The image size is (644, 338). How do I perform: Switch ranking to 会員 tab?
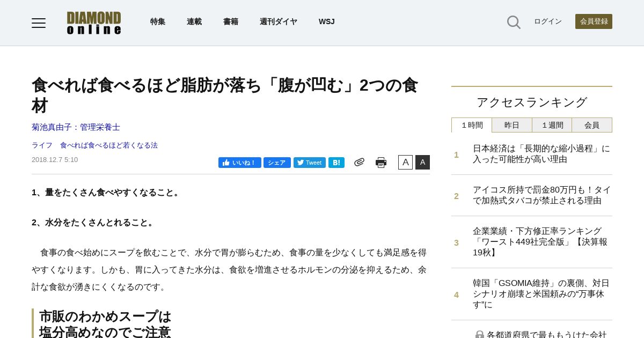[592, 125]
